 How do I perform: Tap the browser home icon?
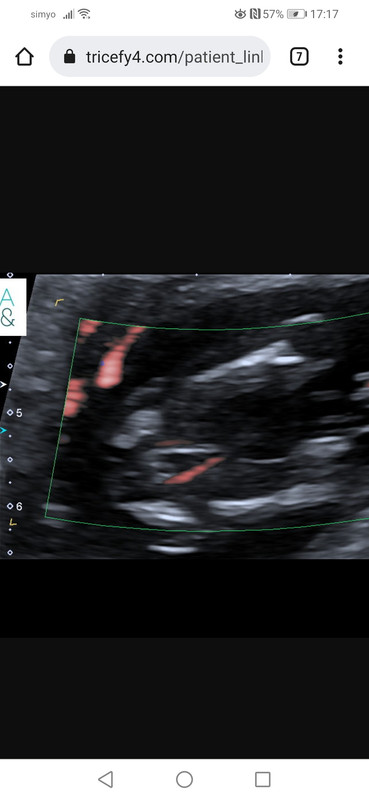24,57
